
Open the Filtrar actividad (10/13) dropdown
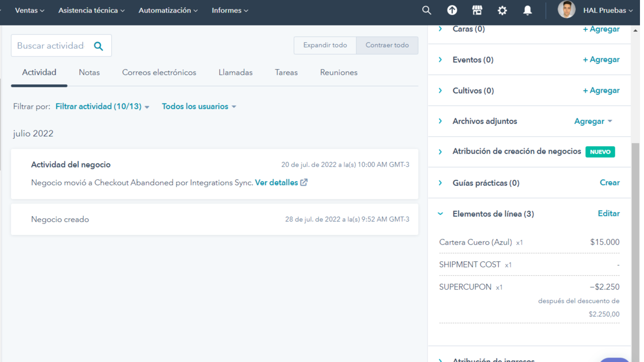pyautogui.click(x=102, y=107)
